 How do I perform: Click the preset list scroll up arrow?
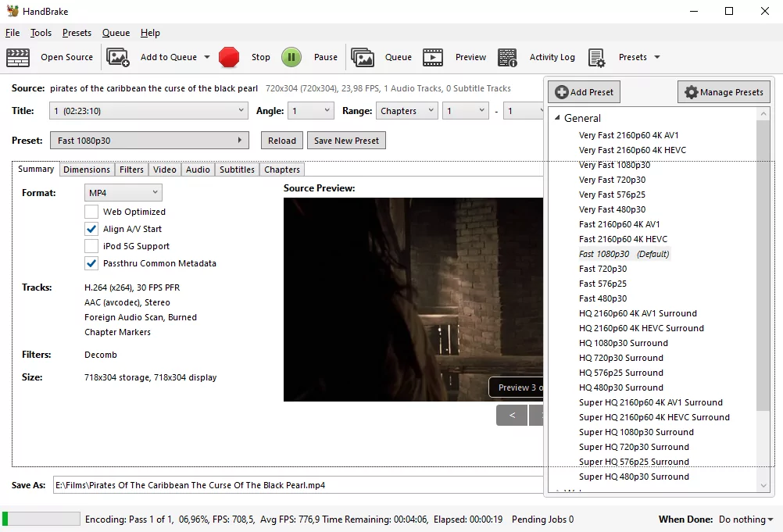click(763, 114)
